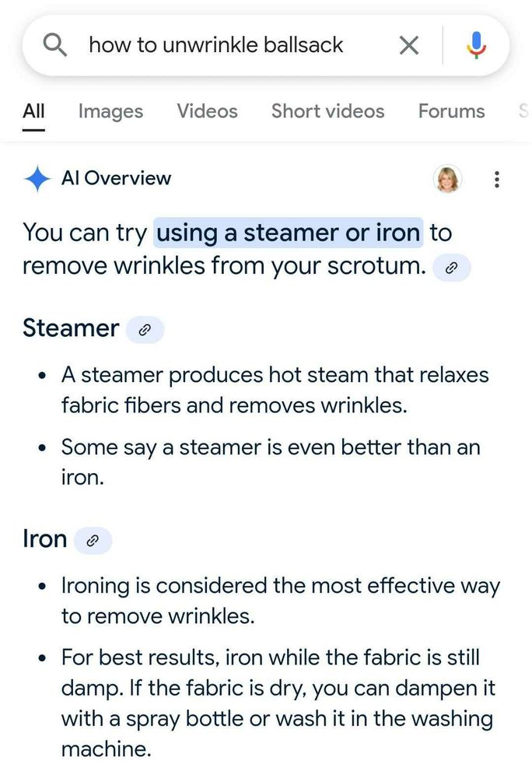The width and height of the screenshot is (532, 778).
Task: Select the search query text 'how to unwrinkle ballsack'
Action: [218, 44]
